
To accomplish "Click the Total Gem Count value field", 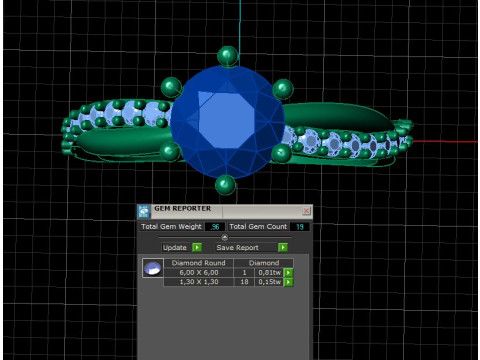I will click(x=299, y=227).
